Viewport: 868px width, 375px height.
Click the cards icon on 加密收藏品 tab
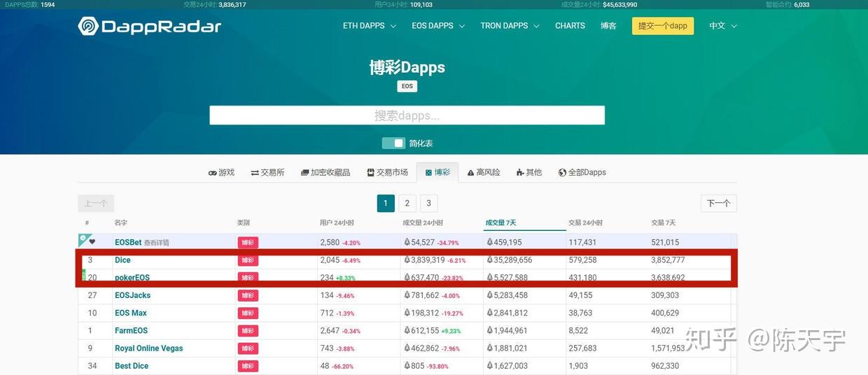(305, 173)
